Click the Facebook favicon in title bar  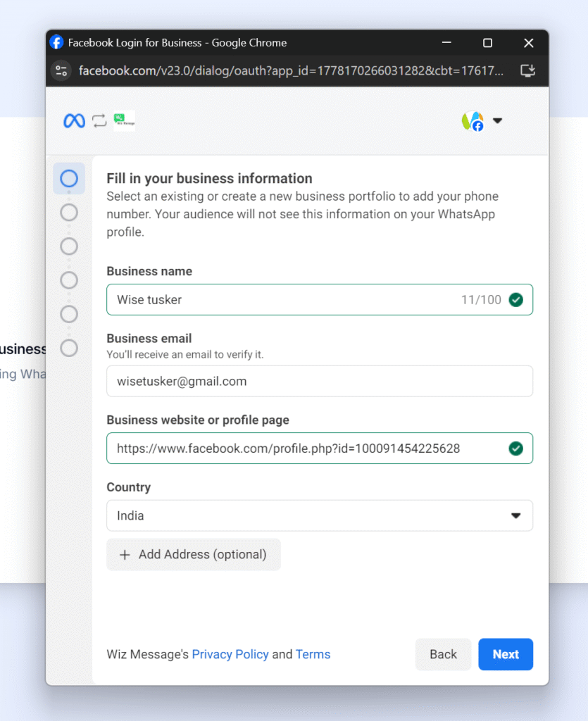coord(57,42)
